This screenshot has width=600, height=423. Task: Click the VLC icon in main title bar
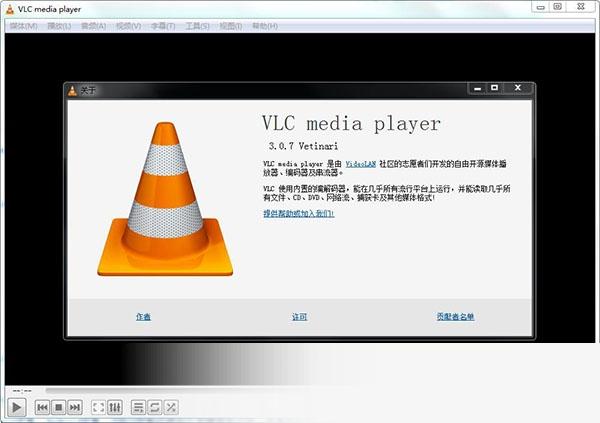[x=10, y=9]
